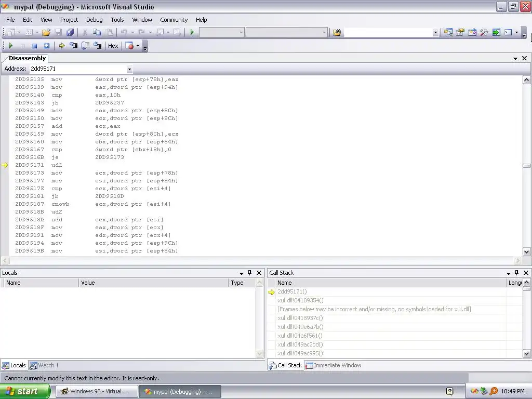Click Continue in the debug toolbar

click(10, 46)
